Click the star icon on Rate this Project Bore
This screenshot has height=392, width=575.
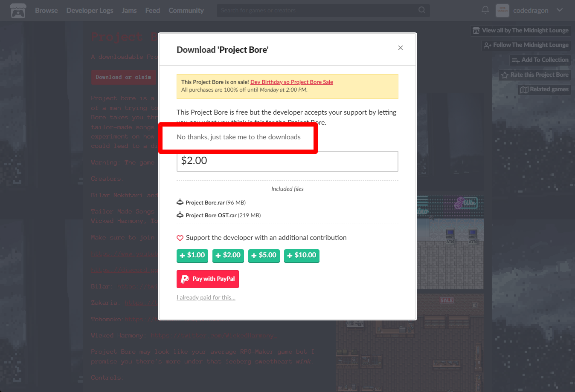(x=505, y=75)
